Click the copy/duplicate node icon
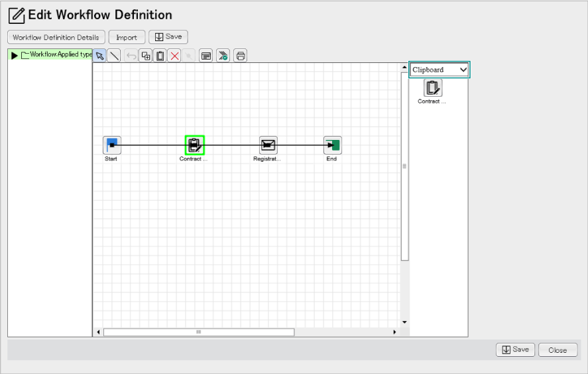 [x=145, y=56]
